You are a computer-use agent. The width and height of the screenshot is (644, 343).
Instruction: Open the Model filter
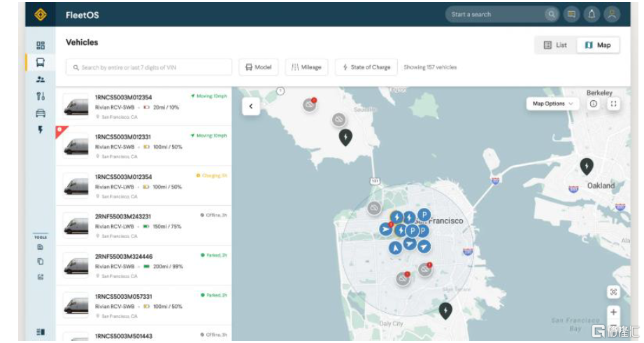pyautogui.click(x=258, y=67)
